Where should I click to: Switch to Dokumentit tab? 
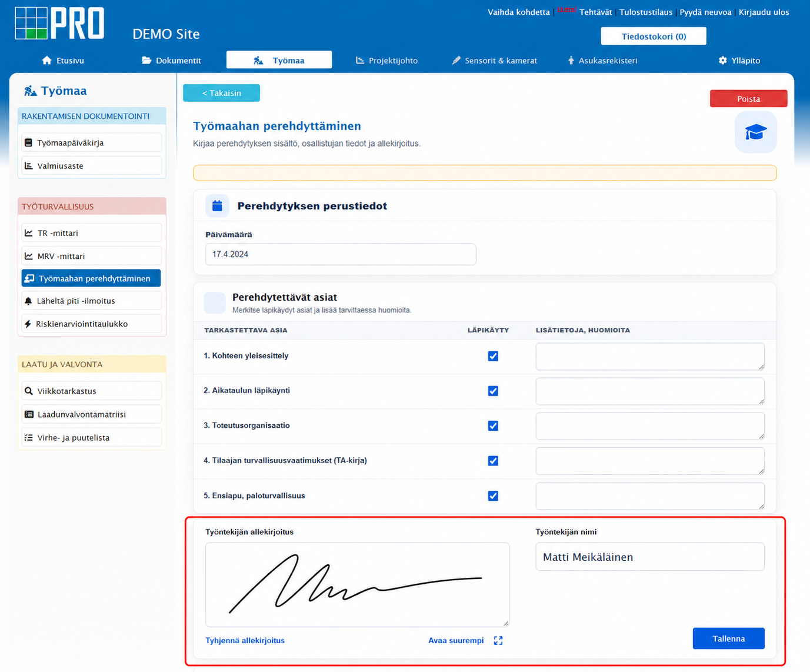171,61
